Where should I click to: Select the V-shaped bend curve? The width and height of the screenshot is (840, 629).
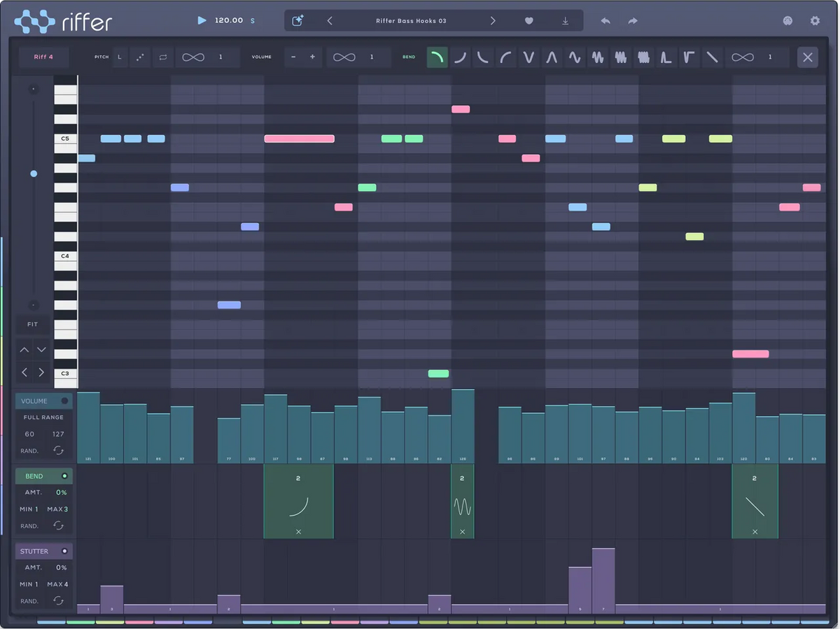[528, 57]
